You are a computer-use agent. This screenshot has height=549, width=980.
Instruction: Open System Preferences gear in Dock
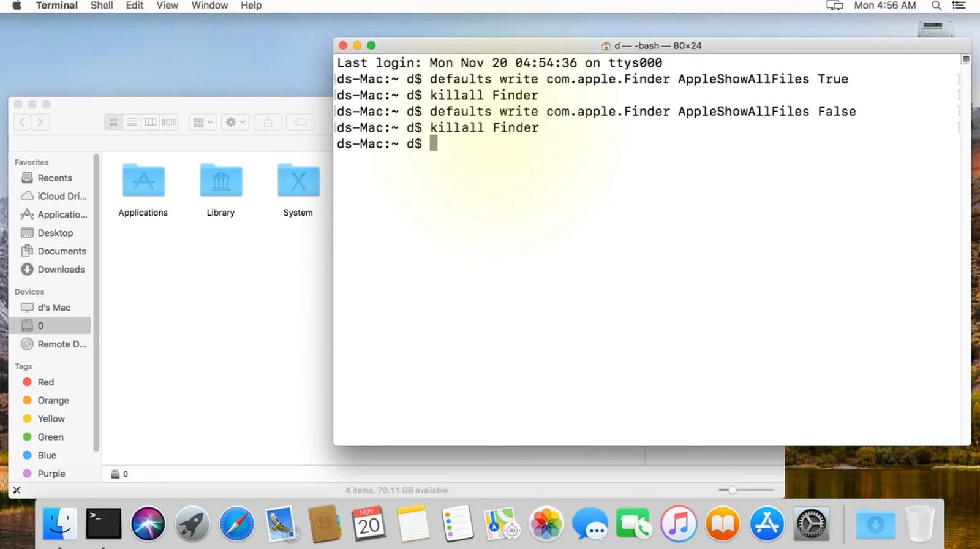click(812, 524)
